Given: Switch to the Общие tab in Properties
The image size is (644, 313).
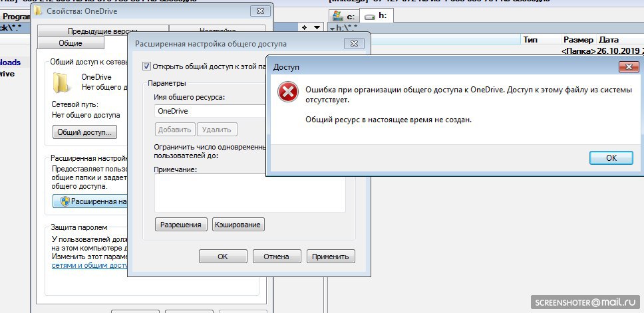Looking at the screenshot, I should point(71,43).
